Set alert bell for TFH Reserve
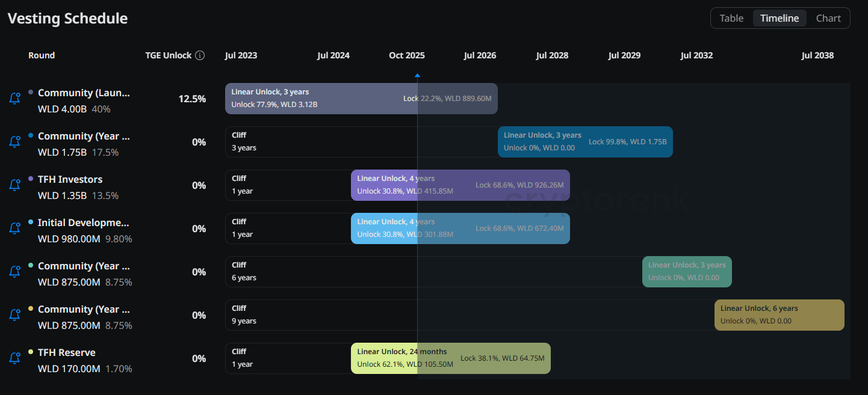Image resolution: width=868 pixels, height=395 pixels. [15, 358]
